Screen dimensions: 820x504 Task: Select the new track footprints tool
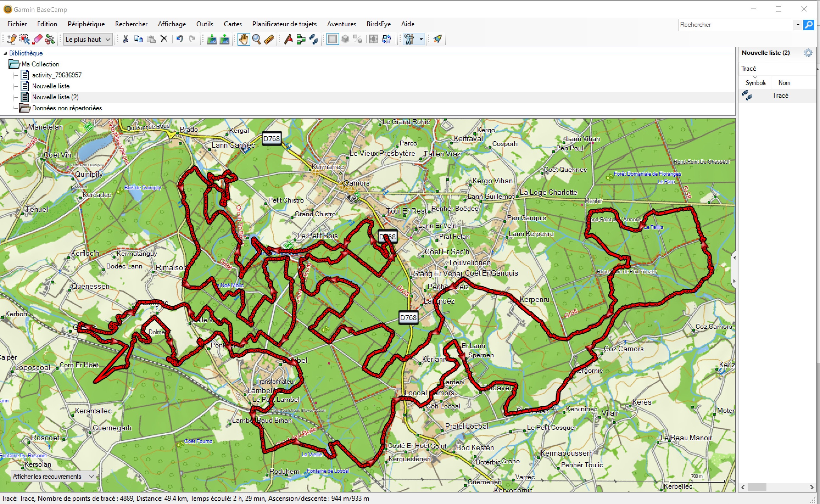[x=314, y=39]
